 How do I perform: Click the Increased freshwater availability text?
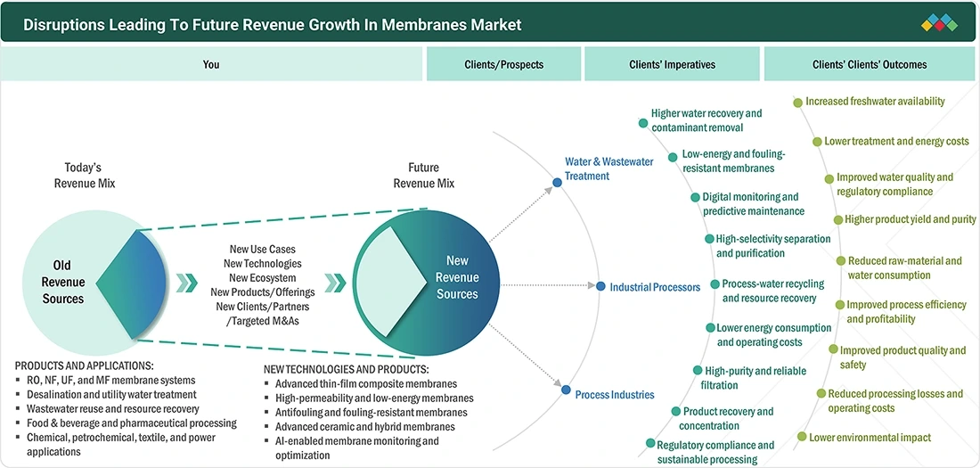[875, 102]
